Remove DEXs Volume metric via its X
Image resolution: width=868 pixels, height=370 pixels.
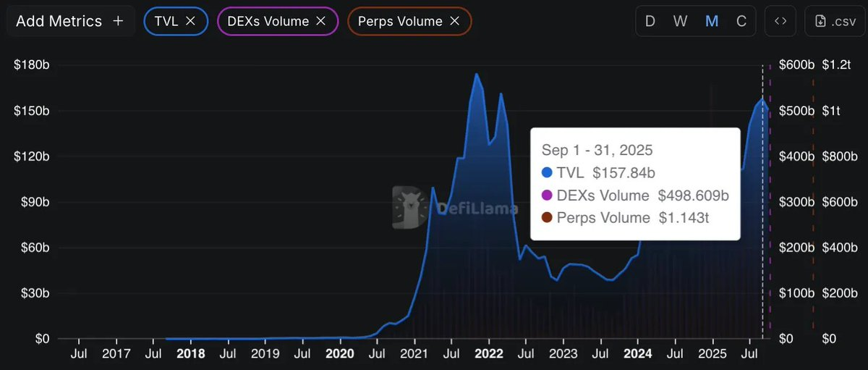click(320, 21)
